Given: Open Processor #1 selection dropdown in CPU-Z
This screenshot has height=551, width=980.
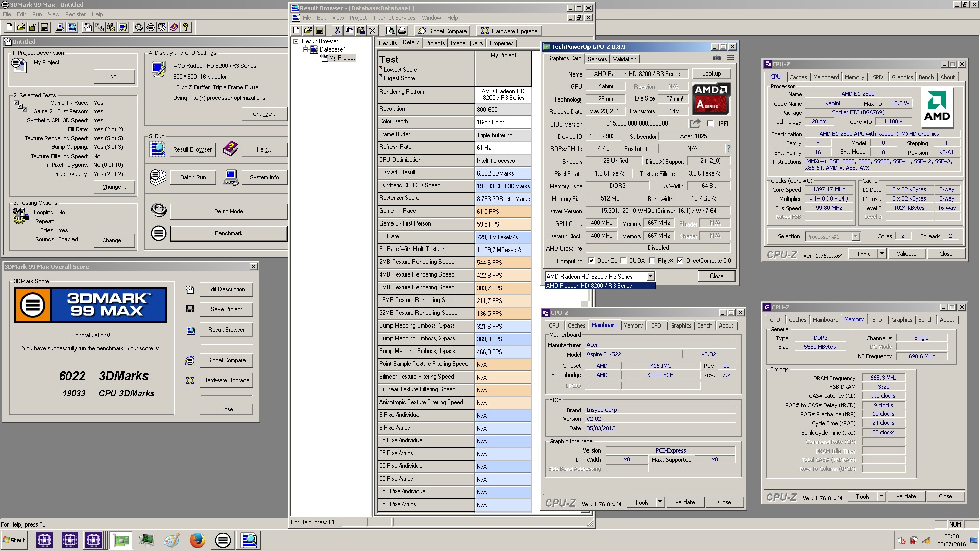Looking at the screenshot, I should point(855,236).
